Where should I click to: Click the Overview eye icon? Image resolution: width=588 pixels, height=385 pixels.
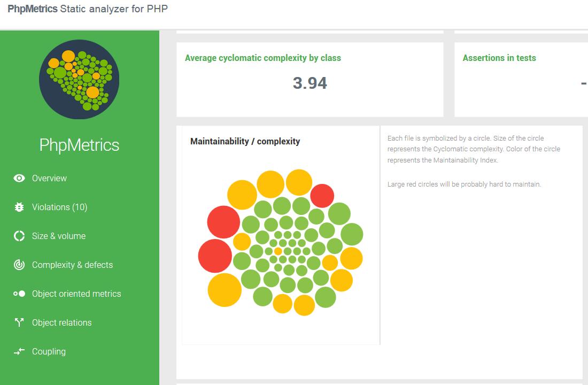pos(19,178)
